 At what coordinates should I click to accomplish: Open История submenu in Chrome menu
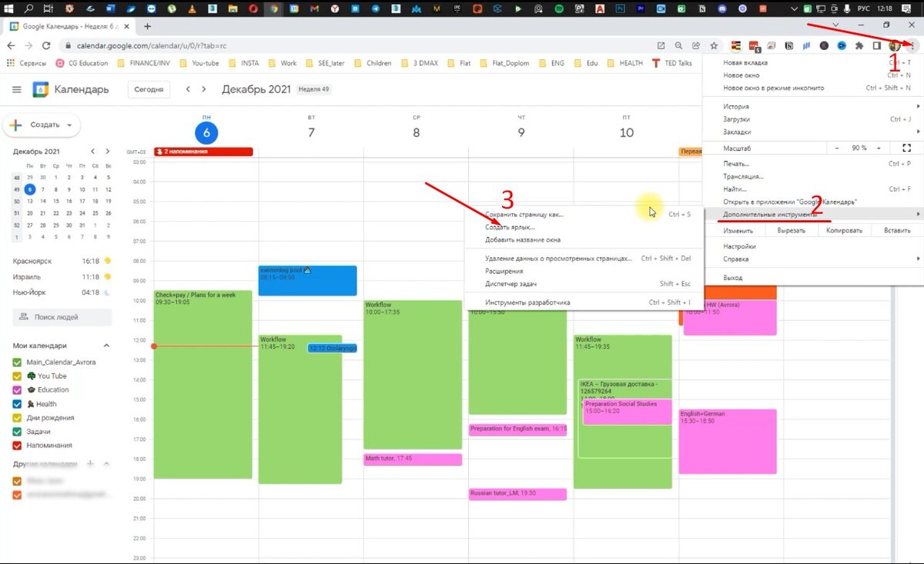pyautogui.click(x=812, y=106)
